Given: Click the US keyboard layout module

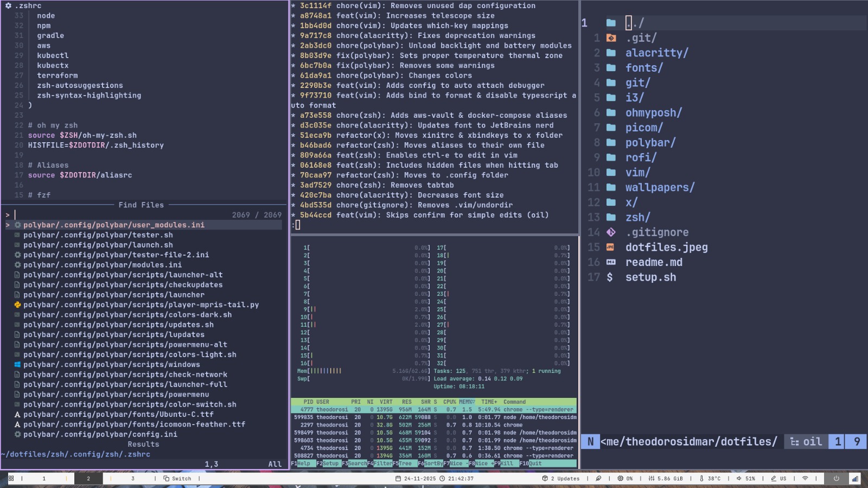Looking at the screenshot, I should (778, 478).
